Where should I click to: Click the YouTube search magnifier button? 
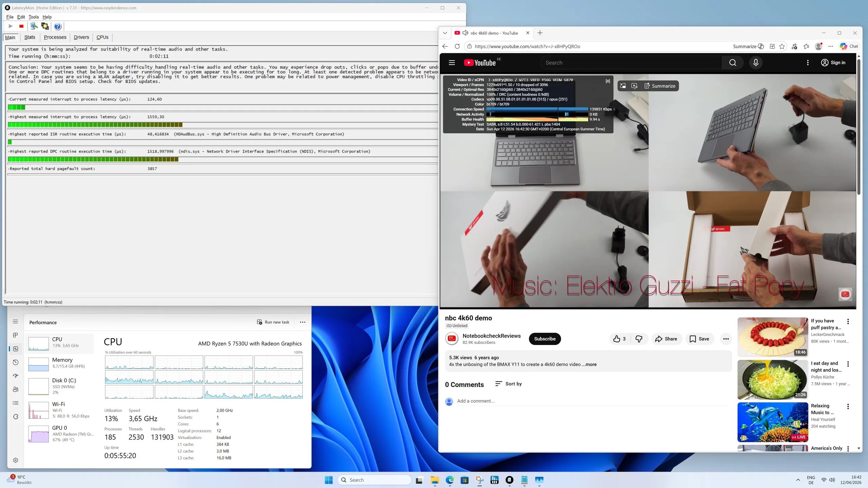(x=732, y=63)
